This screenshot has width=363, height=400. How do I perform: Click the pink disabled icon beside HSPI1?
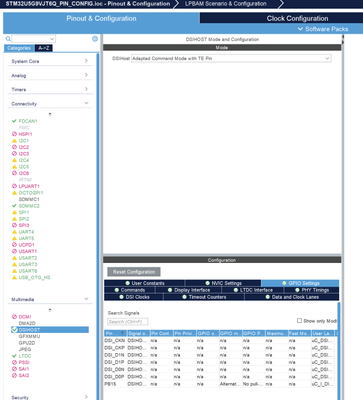tap(14, 134)
